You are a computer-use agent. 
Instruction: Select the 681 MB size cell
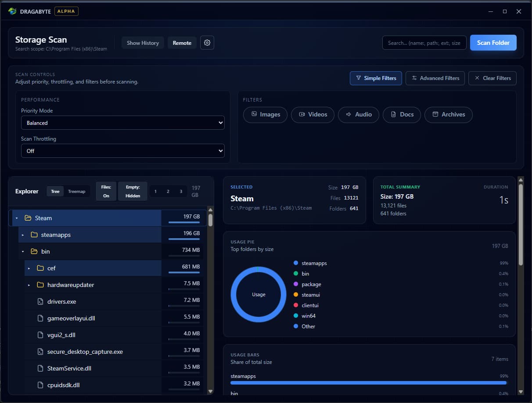[x=184, y=268]
